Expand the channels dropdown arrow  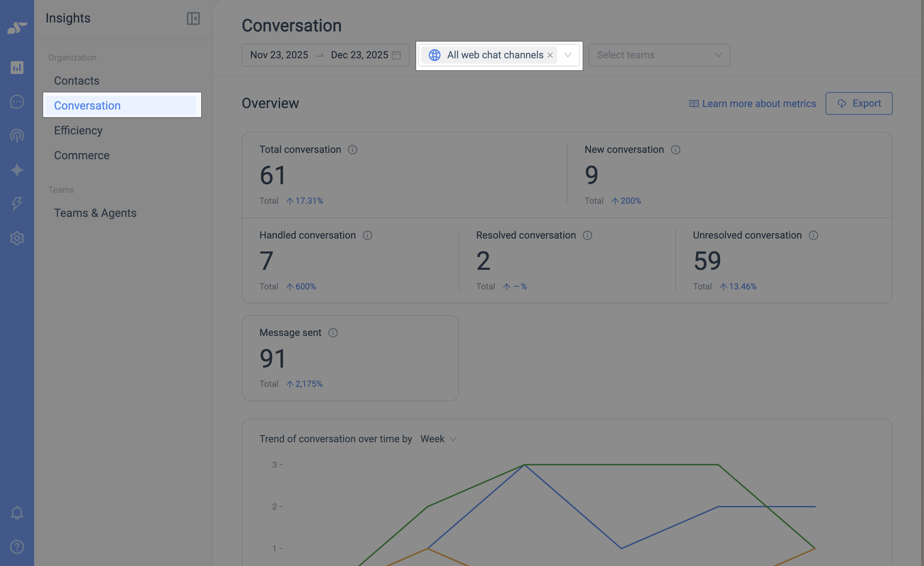[568, 55]
